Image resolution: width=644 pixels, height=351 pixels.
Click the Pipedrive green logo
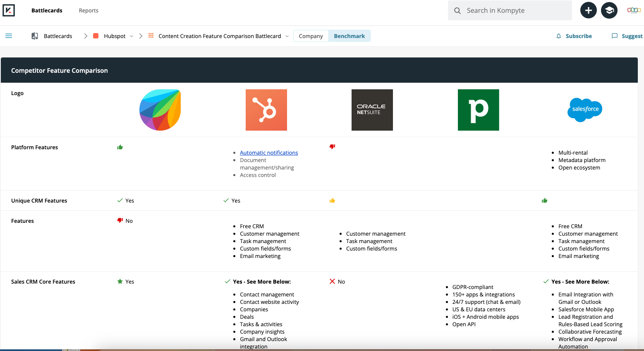[x=479, y=110]
